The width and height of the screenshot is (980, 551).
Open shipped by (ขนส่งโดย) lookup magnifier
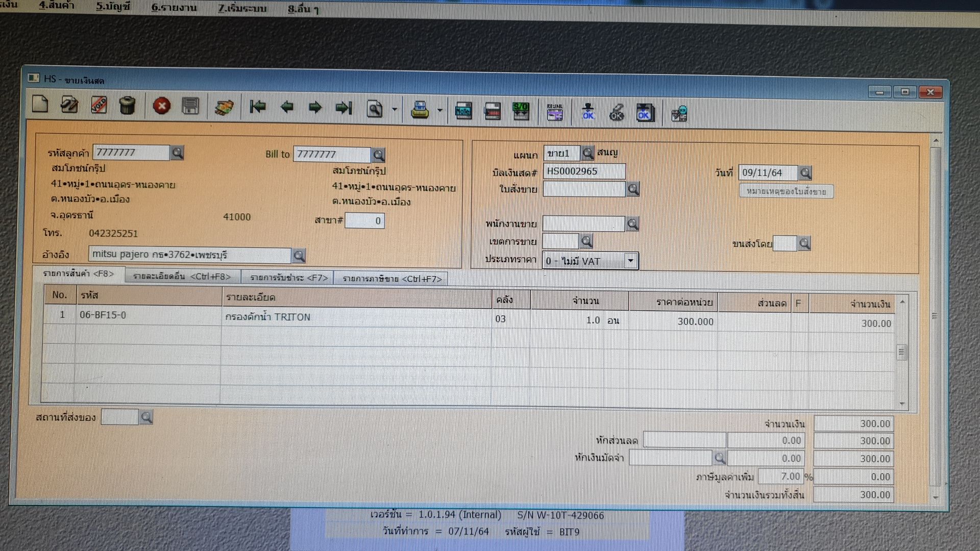[804, 244]
